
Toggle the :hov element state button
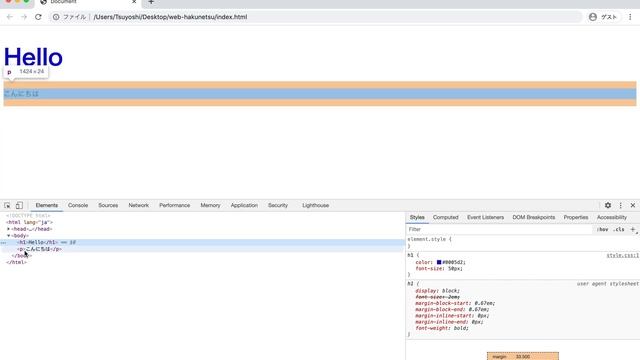coord(602,229)
